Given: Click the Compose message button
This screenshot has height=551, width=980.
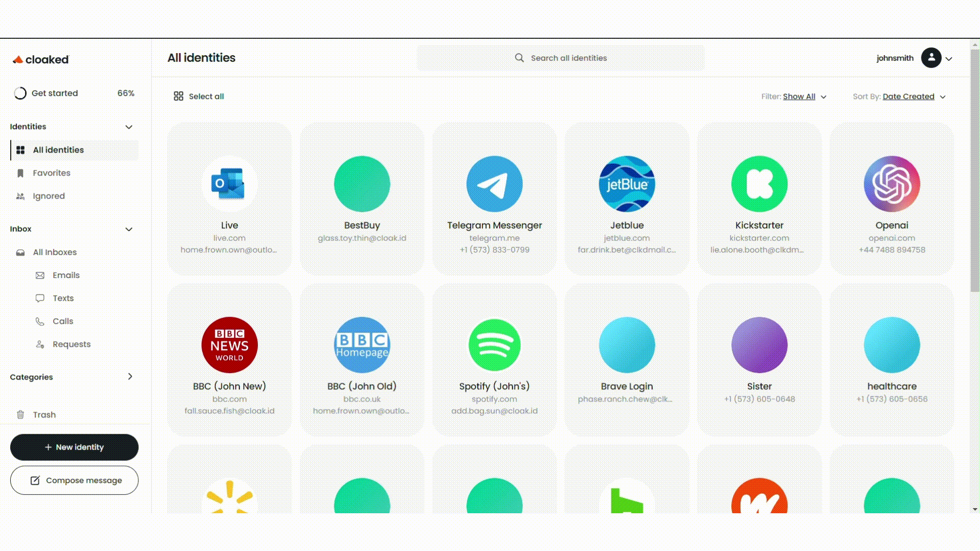Looking at the screenshot, I should pyautogui.click(x=75, y=480).
